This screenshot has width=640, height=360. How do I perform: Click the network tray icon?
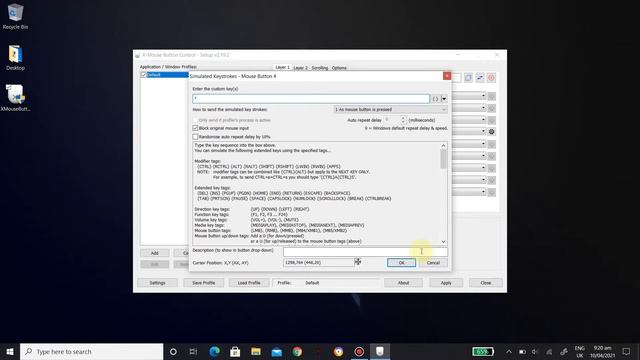click(x=549, y=351)
